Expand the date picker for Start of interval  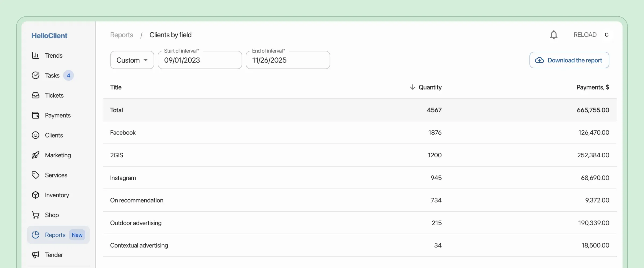tap(200, 60)
